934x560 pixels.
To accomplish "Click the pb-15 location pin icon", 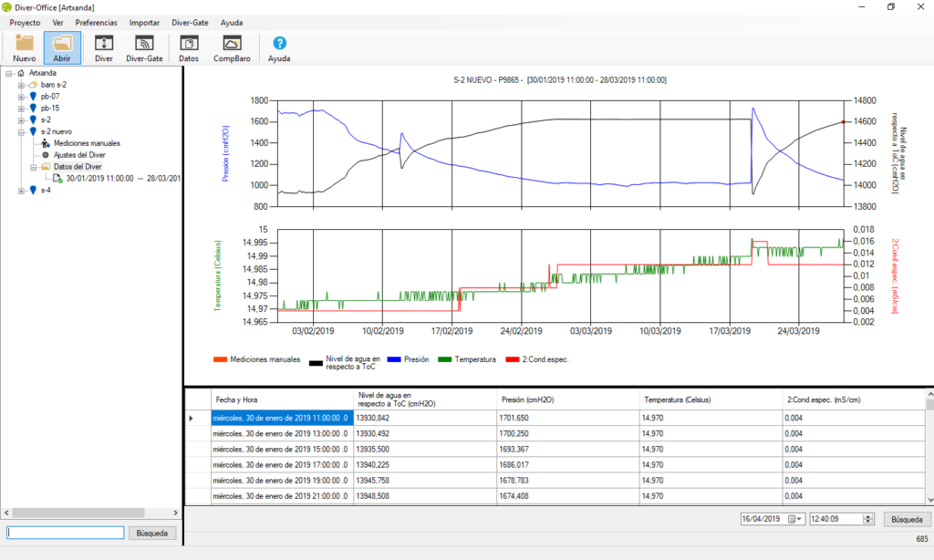I will [33, 109].
